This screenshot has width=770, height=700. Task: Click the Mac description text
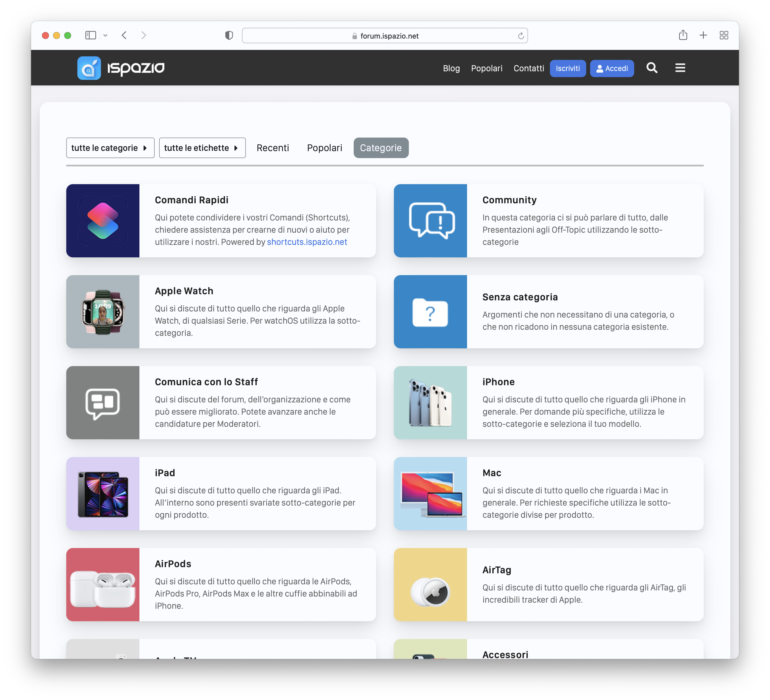pyautogui.click(x=576, y=503)
